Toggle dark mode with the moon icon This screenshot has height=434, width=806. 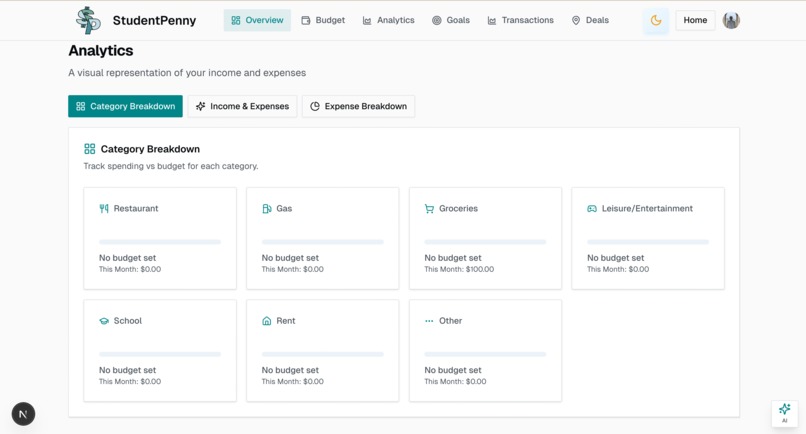point(656,21)
